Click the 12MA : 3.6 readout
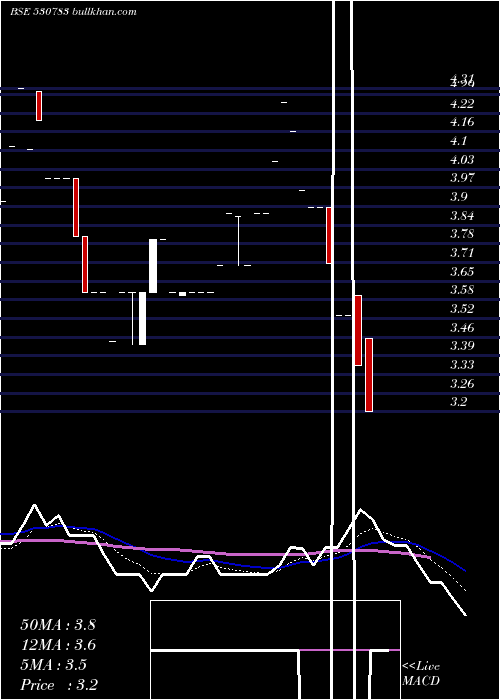 pyautogui.click(x=58, y=645)
